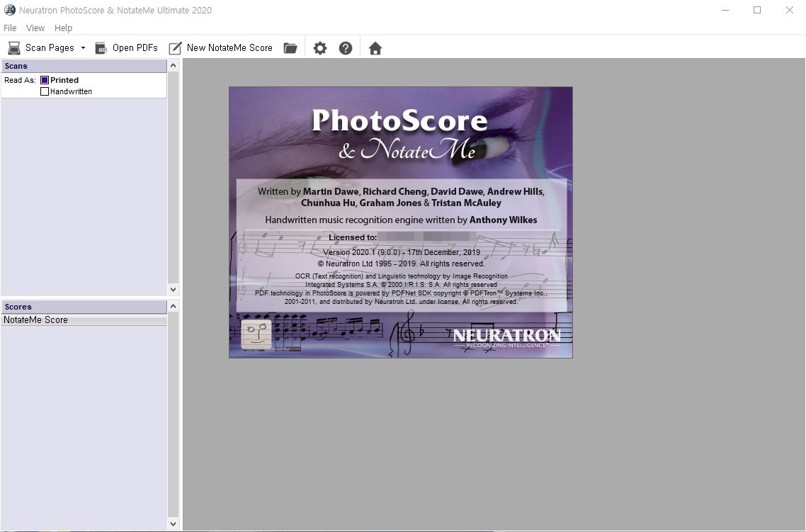This screenshot has width=806, height=532.
Task: Create a New NotateMe Score
Action: 221,47
